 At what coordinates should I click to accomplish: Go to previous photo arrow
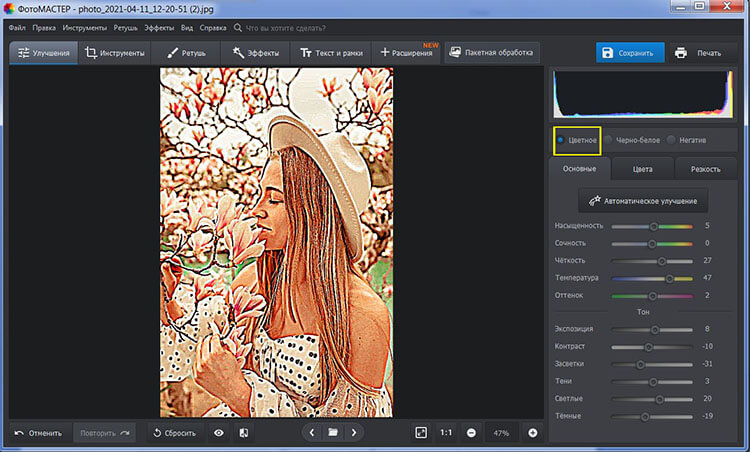coord(312,433)
